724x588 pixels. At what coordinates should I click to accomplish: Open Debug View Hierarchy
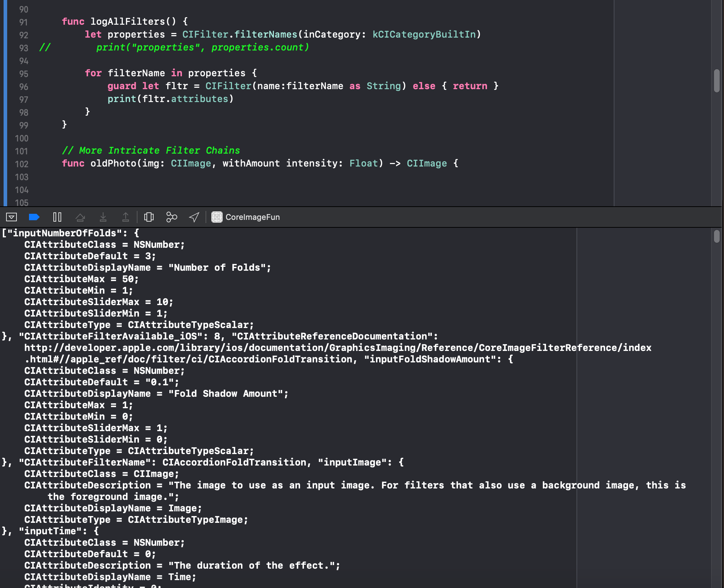pos(149,217)
